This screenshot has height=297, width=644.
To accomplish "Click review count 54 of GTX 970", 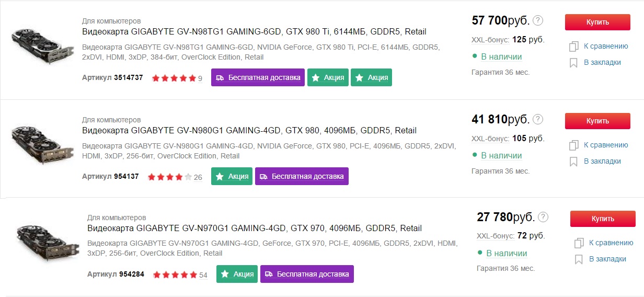I will pyautogui.click(x=203, y=275).
